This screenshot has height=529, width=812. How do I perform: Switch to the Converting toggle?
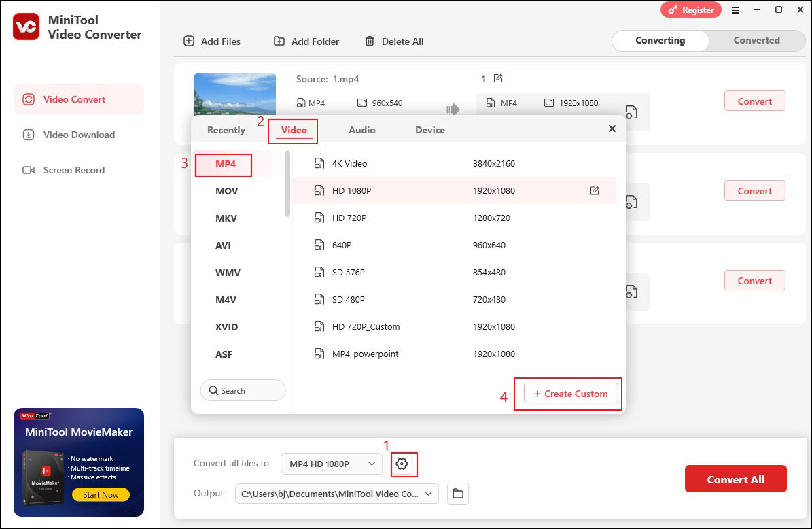pyautogui.click(x=660, y=40)
